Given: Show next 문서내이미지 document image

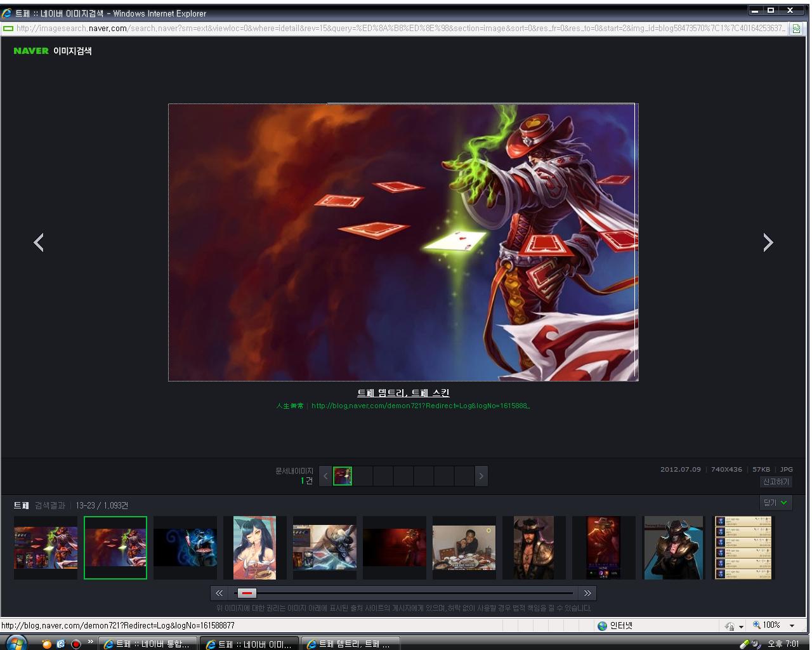Looking at the screenshot, I should pyautogui.click(x=481, y=476).
